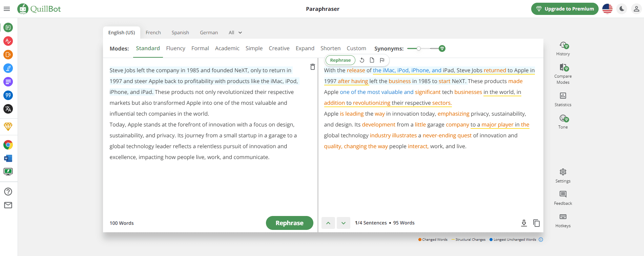Screen dimensions: 644x256
Task: Open Compare Modes tool
Action: click(x=563, y=74)
